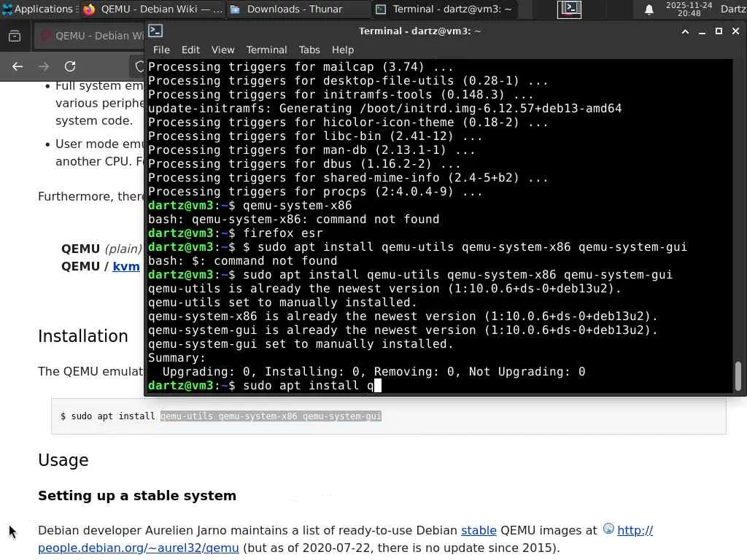The image size is (747, 560).
Task: Open the notification bell in the panel
Action: (x=649, y=9)
